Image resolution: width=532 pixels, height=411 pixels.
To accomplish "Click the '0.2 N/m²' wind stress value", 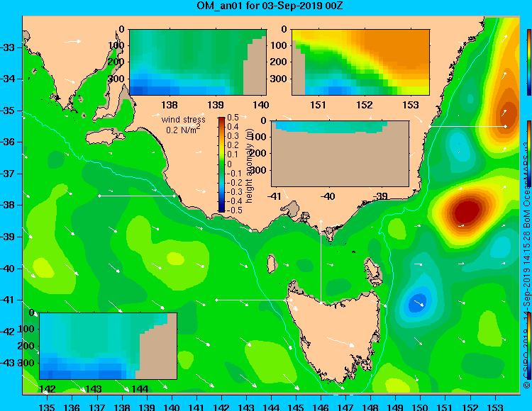I will (x=183, y=130).
